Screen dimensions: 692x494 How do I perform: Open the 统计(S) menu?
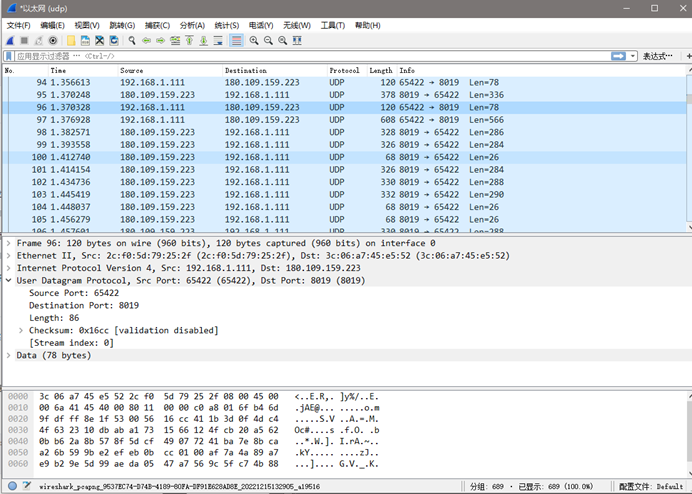coord(226,25)
